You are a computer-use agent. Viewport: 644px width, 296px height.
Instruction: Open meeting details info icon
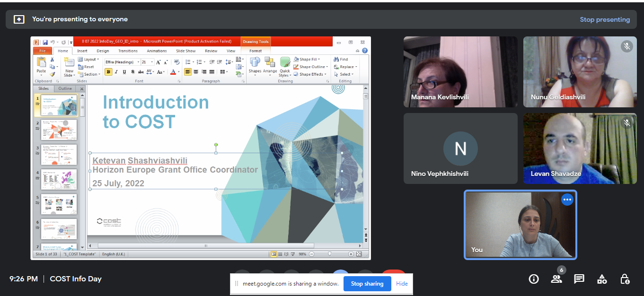pos(534,279)
